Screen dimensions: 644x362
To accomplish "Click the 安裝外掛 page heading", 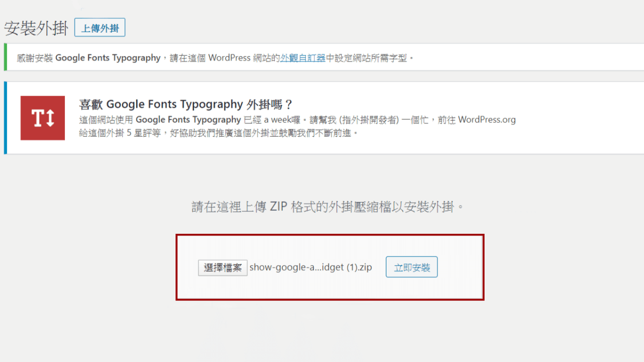I will pyautogui.click(x=36, y=28).
